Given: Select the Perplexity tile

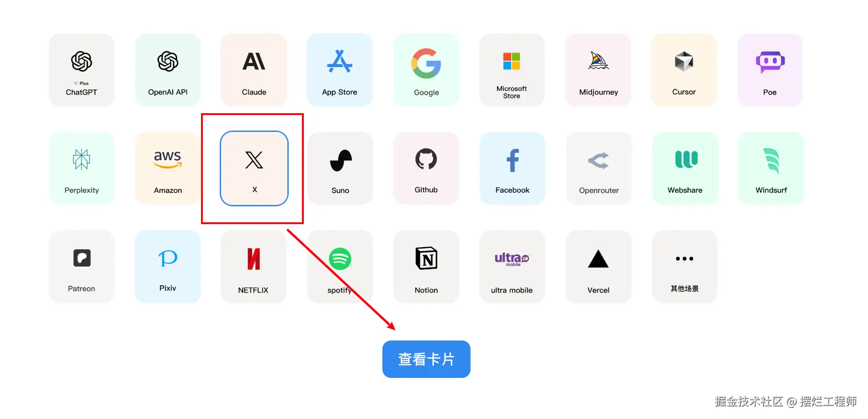Looking at the screenshot, I should (82, 168).
